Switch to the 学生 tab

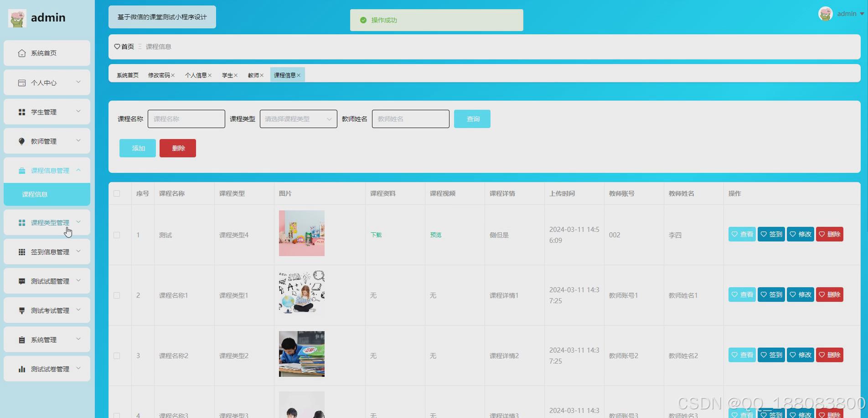pos(227,75)
